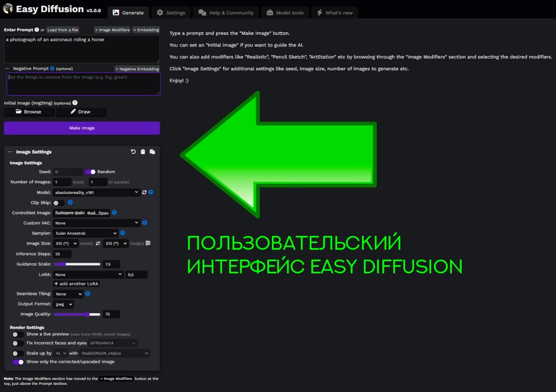Click the clipboard paste settings icon

(x=143, y=152)
